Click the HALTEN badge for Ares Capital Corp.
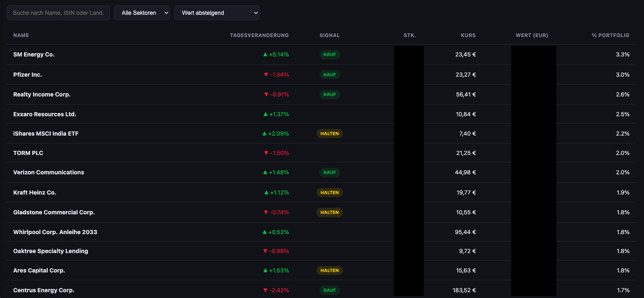The height and width of the screenshot is (298, 644). pyautogui.click(x=329, y=270)
